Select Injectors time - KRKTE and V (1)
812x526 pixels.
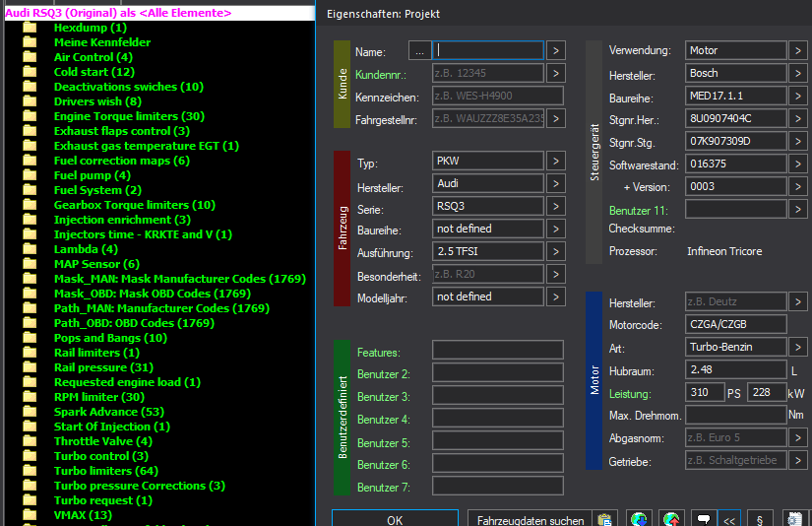[143, 234]
